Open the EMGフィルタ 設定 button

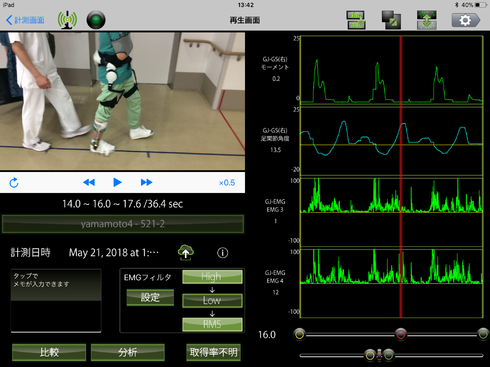150,297
